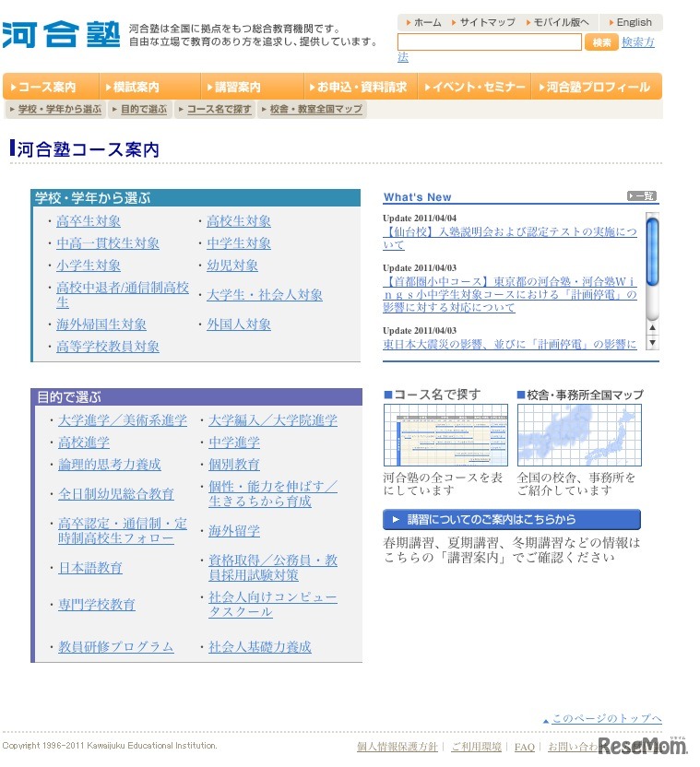Click the news scroll up arrow

[652, 328]
